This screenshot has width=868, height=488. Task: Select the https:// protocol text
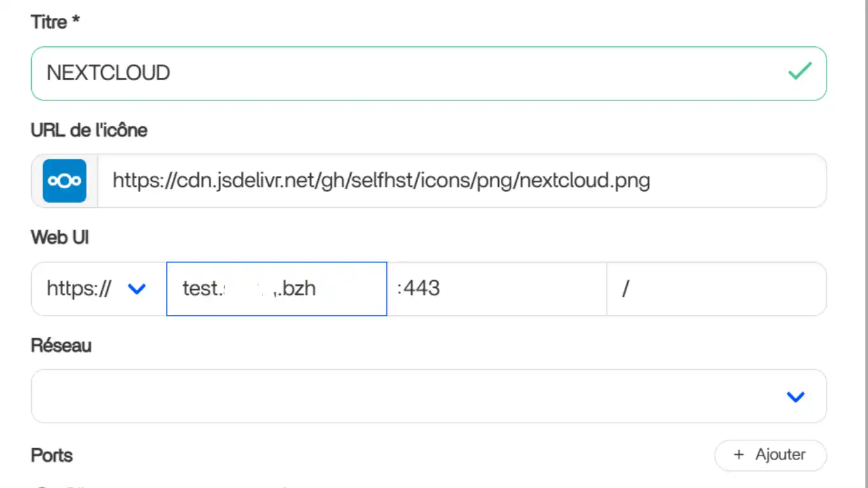pyautogui.click(x=79, y=289)
